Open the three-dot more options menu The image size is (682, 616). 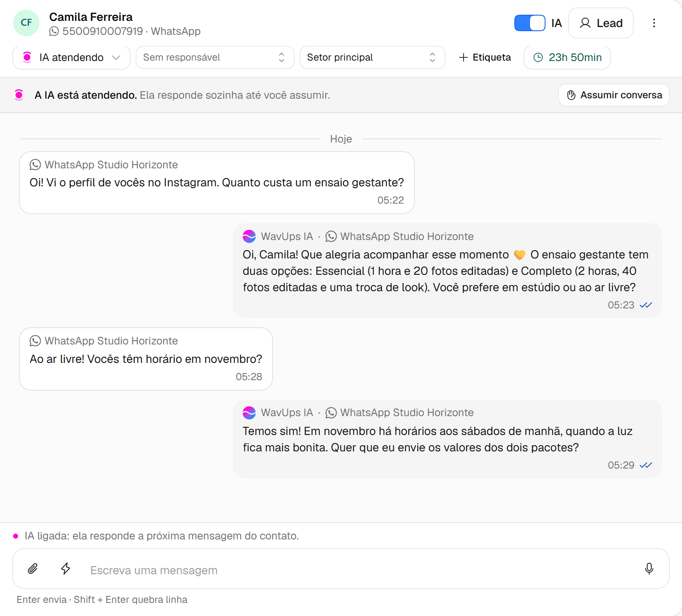coord(654,23)
